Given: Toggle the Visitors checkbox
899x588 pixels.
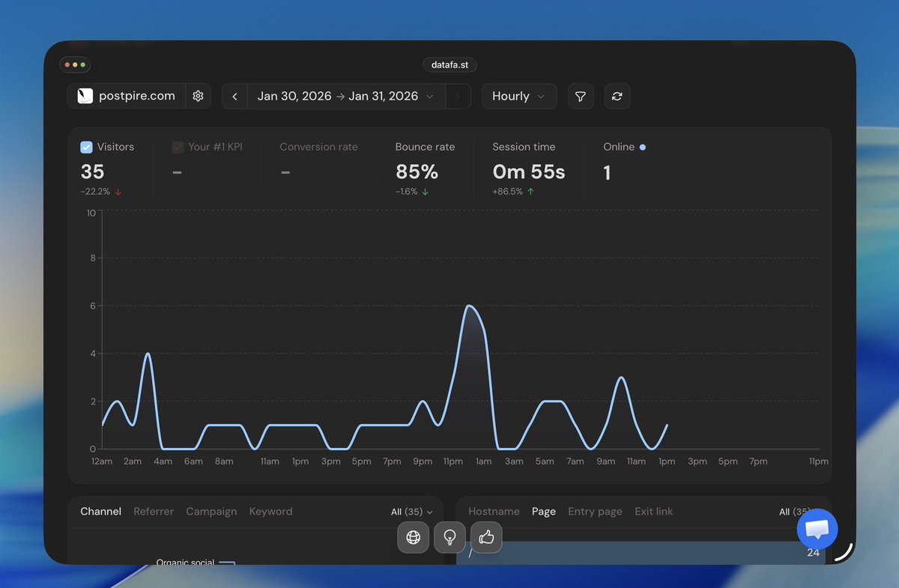Looking at the screenshot, I should coord(86,147).
